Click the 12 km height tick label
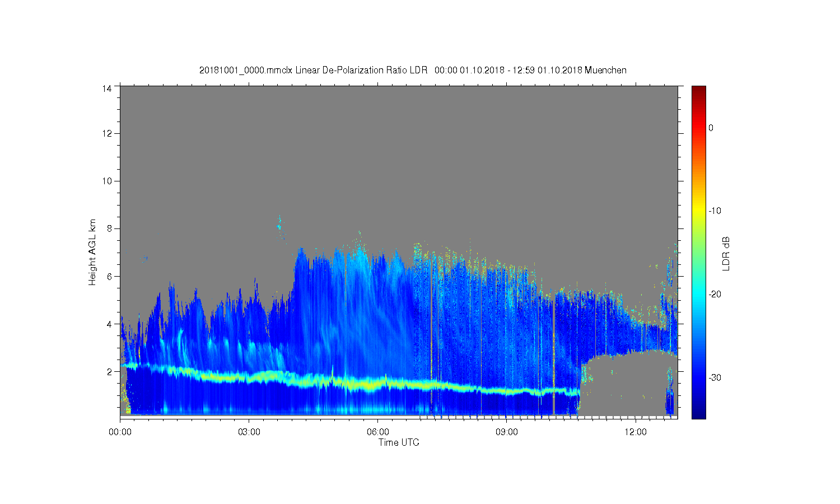The width and height of the screenshot is (840, 504). click(x=108, y=133)
